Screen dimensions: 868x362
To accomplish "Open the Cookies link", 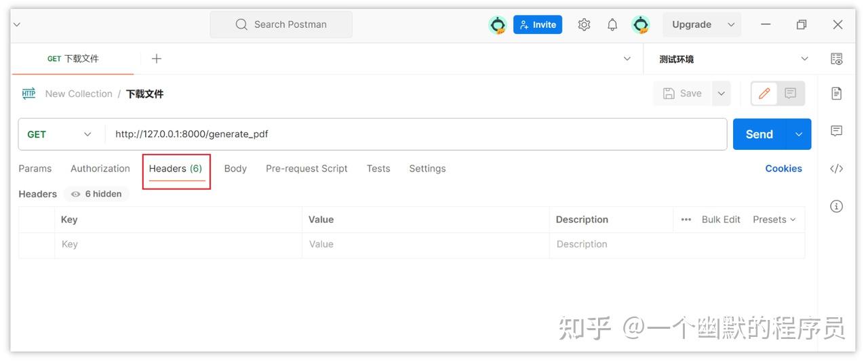I will point(783,169).
